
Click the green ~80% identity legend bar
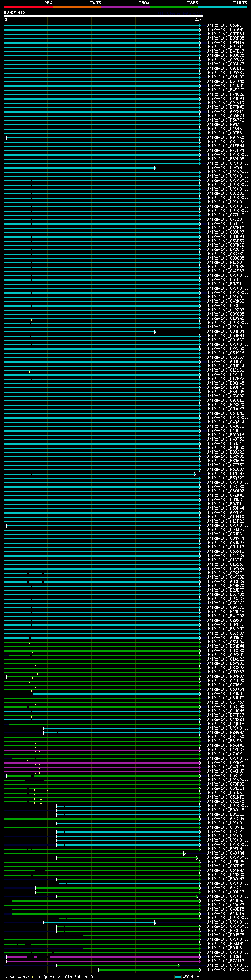coord(174,7)
